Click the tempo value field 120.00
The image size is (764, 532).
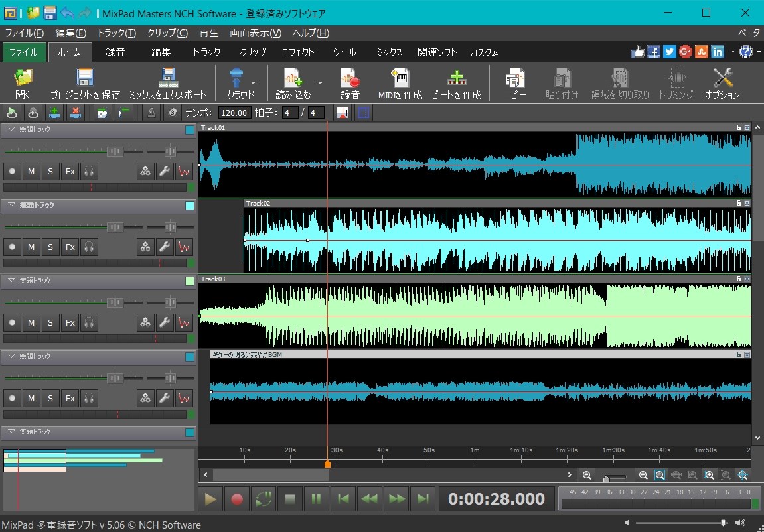click(x=234, y=113)
